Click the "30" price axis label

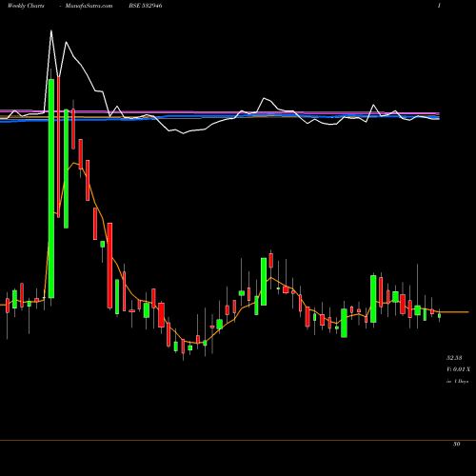[456, 444]
